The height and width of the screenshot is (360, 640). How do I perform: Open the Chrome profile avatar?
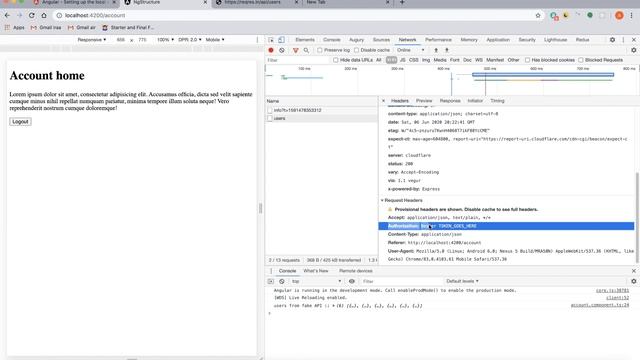(x=619, y=16)
